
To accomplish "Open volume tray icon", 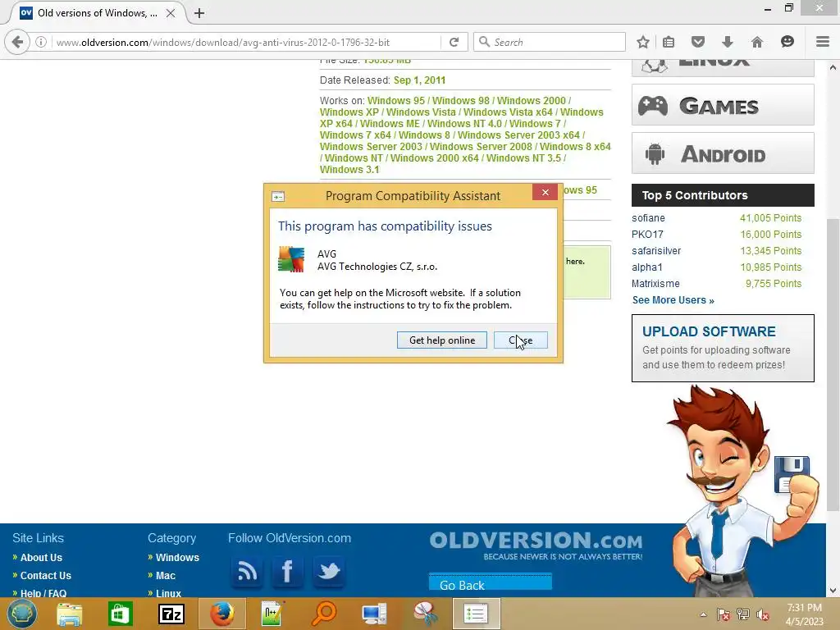I will coord(763,614).
